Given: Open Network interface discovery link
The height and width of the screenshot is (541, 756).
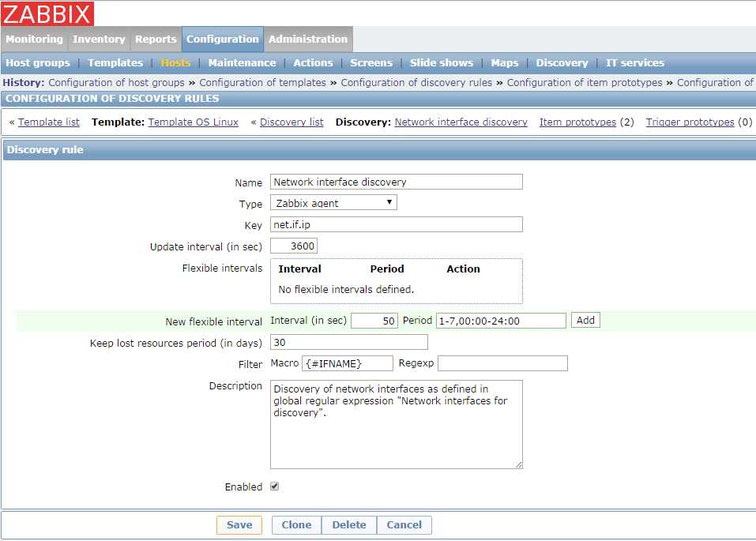Looking at the screenshot, I should (461, 122).
